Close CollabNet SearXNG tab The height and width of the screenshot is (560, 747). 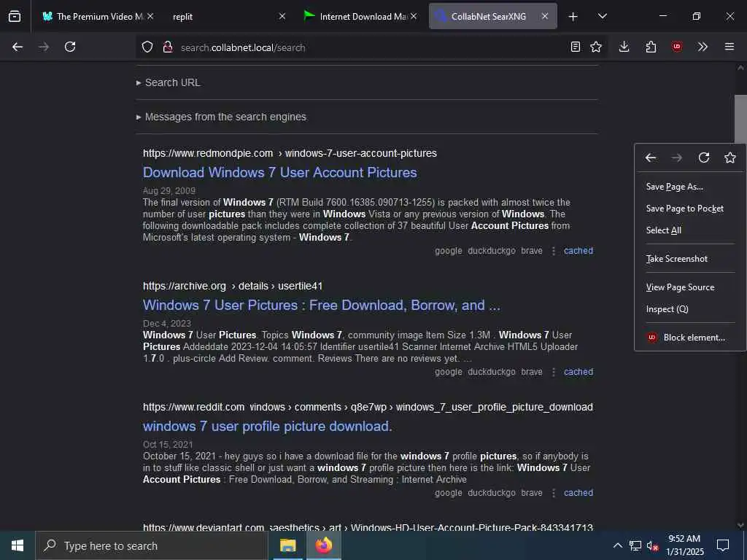[544, 16]
